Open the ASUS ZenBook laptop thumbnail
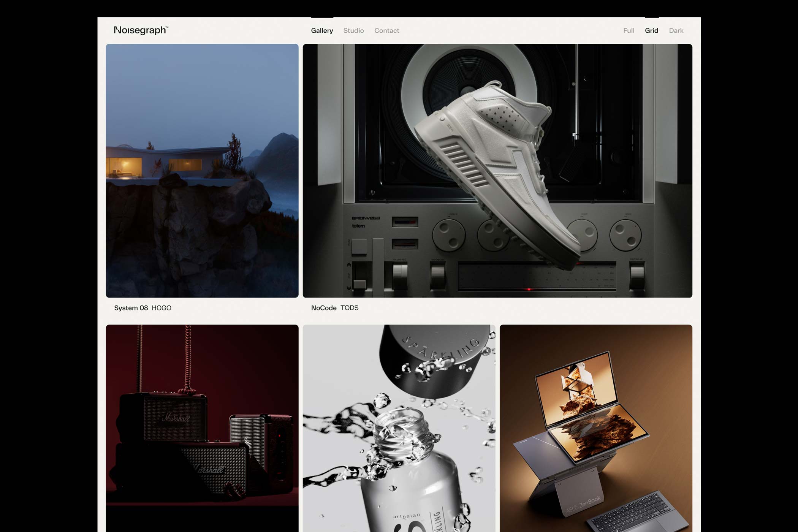The image size is (798, 532). (596, 427)
